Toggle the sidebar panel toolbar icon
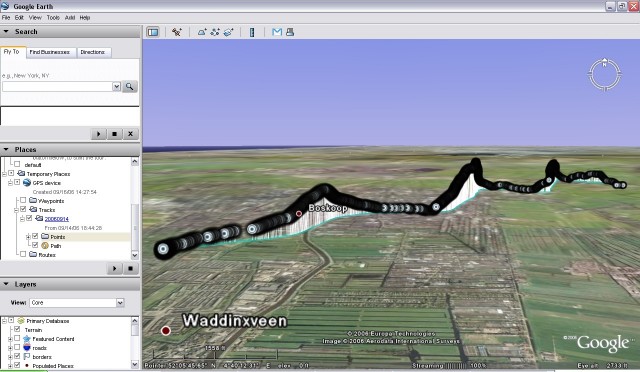This screenshot has width=640, height=372. (x=153, y=32)
